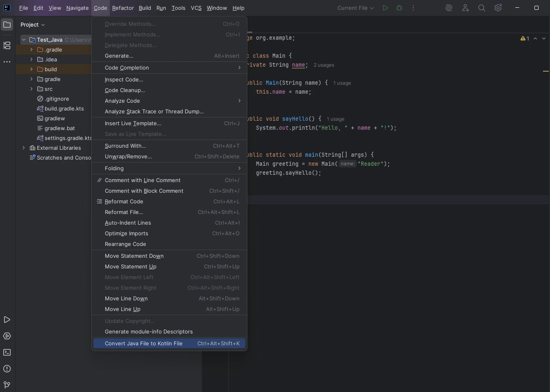Expand the build folder
The width and height of the screenshot is (550, 392).
[x=31, y=69]
